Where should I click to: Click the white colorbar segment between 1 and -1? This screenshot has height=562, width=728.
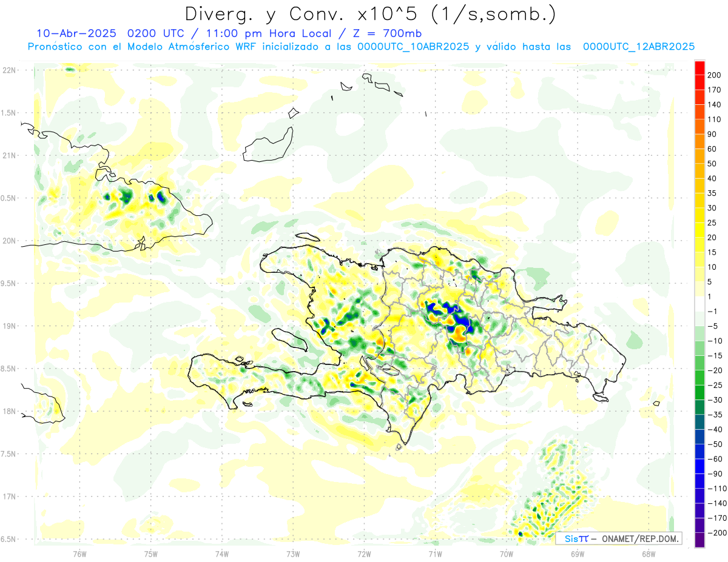pyautogui.click(x=699, y=304)
